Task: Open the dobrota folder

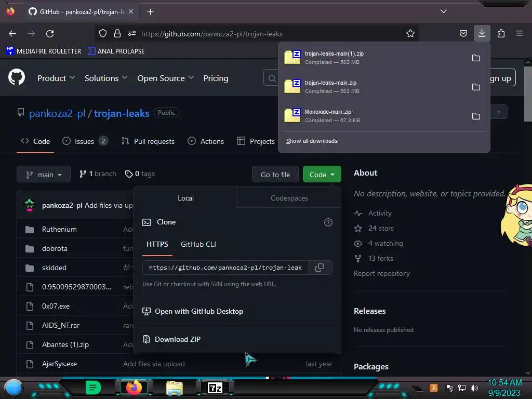Action: click(x=55, y=248)
